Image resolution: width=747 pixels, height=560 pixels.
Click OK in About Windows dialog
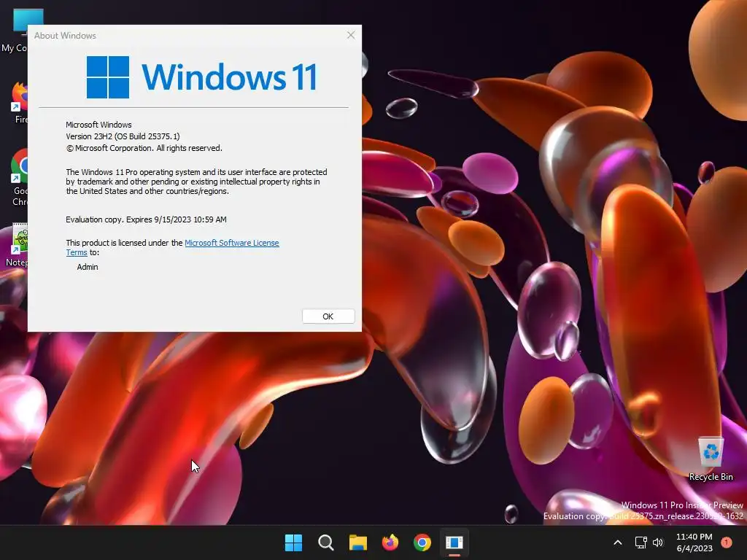coord(328,316)
